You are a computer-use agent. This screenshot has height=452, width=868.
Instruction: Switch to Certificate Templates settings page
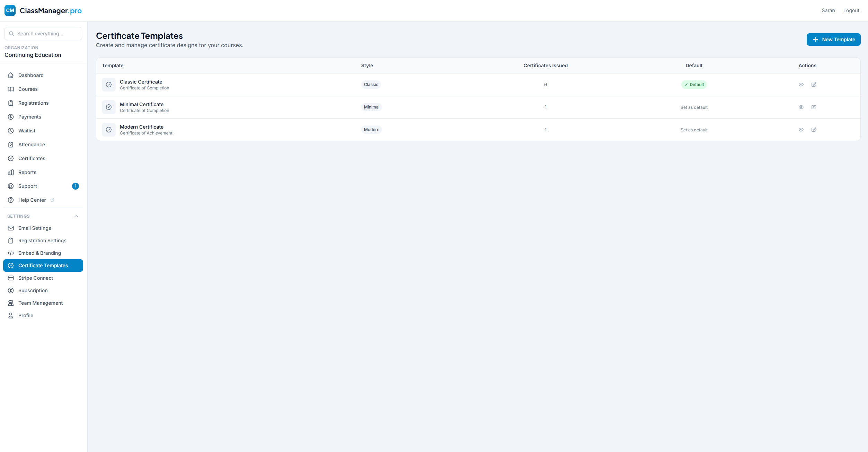coord(43,266)
